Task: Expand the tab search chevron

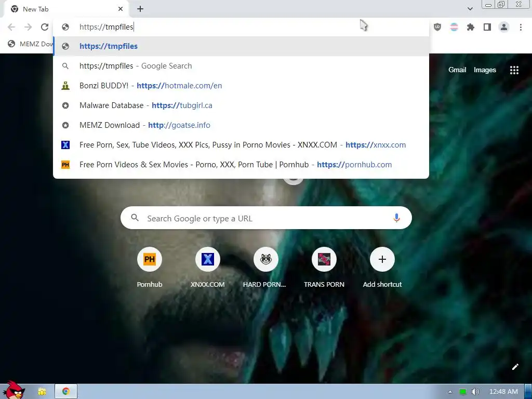Action: tap(470, 9)
